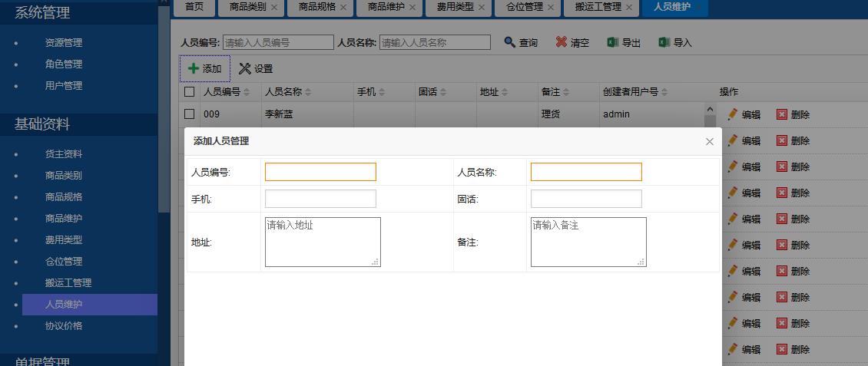This screenshot has height=366, width=868.
Task: Open 设置 with the tools icon
Action: 245,68
